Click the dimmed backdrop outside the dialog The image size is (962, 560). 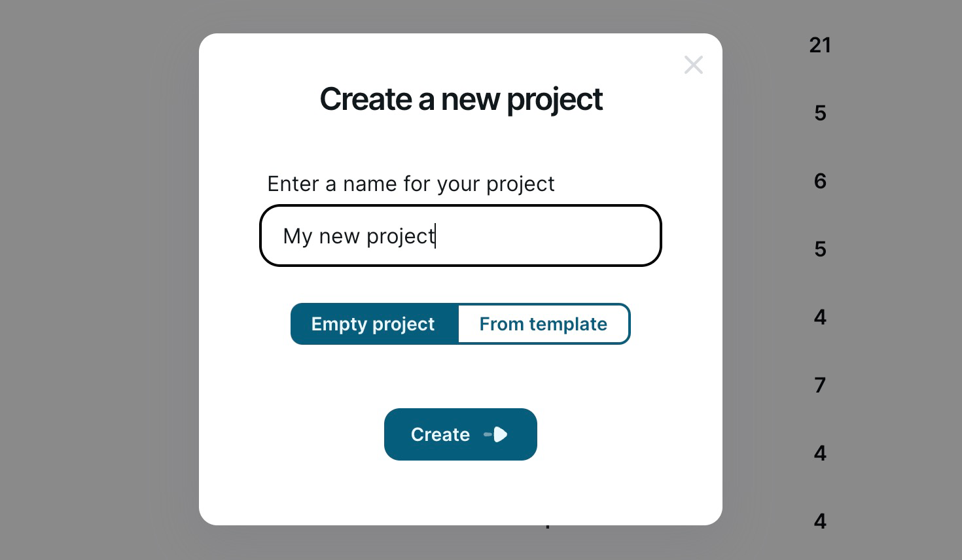98,280
